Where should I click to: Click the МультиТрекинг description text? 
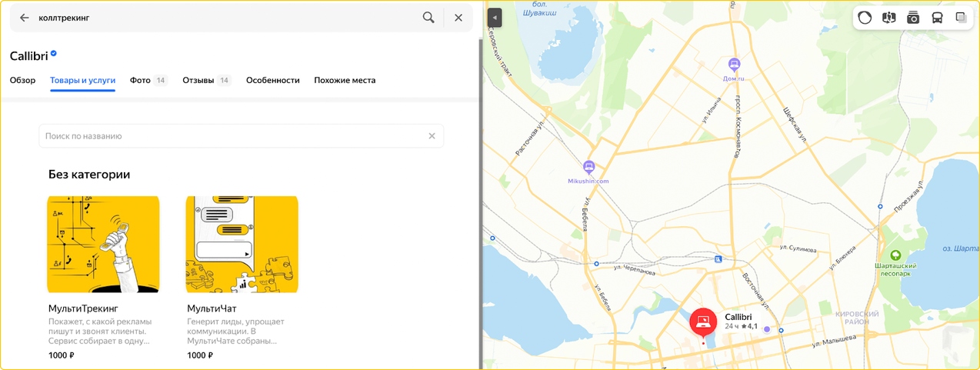point(100,331)
